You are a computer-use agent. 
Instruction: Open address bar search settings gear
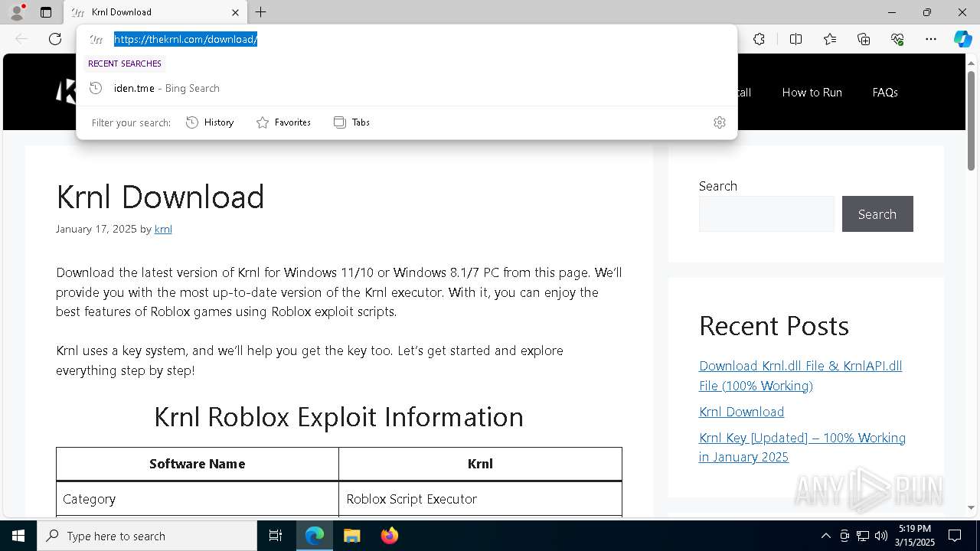tap(719, 122)
